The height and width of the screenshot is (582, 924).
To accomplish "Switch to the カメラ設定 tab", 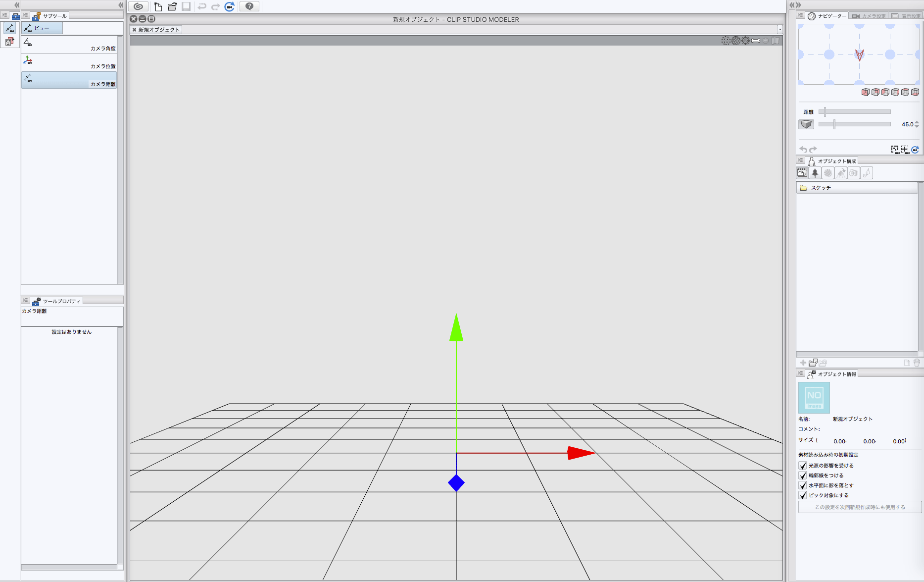I will [869, 15].
